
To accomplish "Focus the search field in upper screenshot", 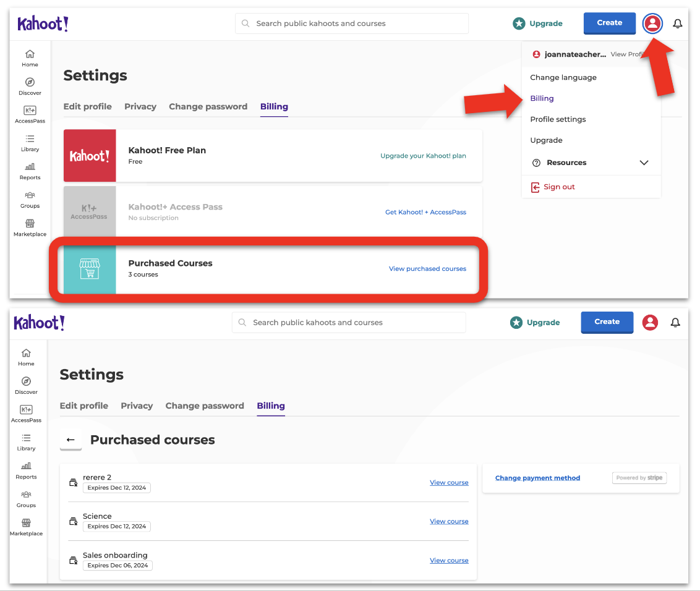I will [x=352, y=23].
